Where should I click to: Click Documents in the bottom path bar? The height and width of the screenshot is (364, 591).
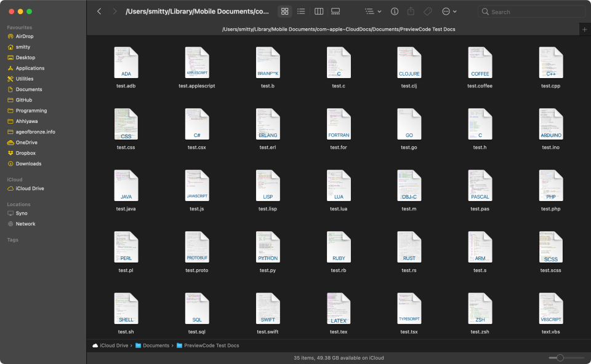[x=156, y=346]
